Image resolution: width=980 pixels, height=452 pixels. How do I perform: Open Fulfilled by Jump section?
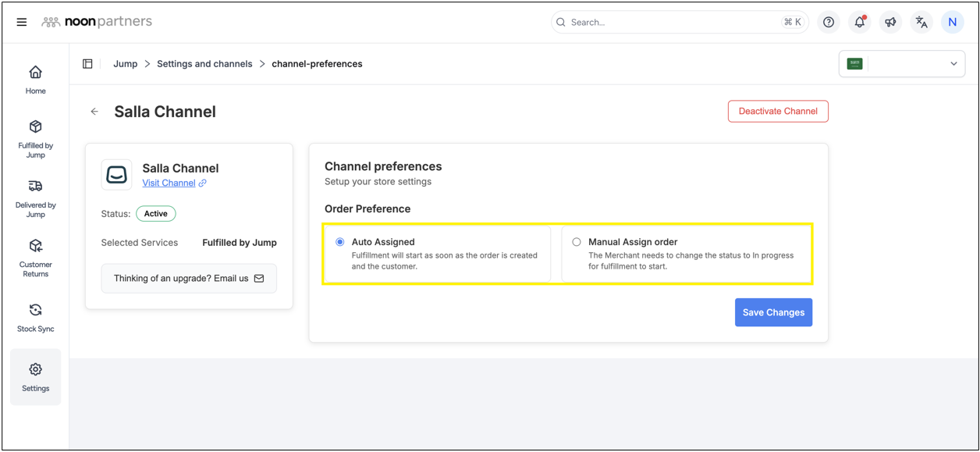35,138
